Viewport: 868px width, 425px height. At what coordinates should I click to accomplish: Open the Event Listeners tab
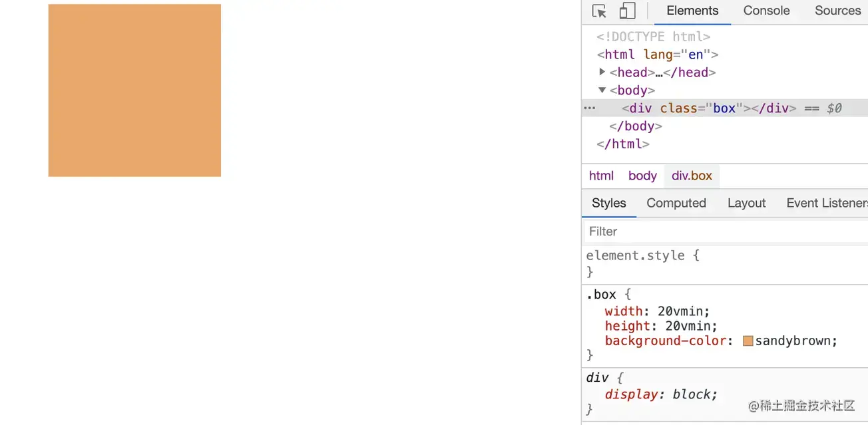click(827, 203)
